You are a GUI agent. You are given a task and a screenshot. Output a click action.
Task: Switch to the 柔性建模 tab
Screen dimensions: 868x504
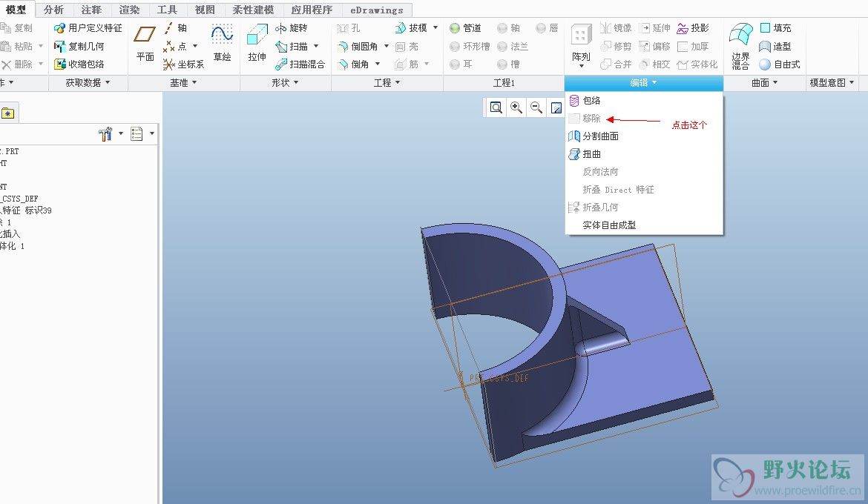click(253, 10)
